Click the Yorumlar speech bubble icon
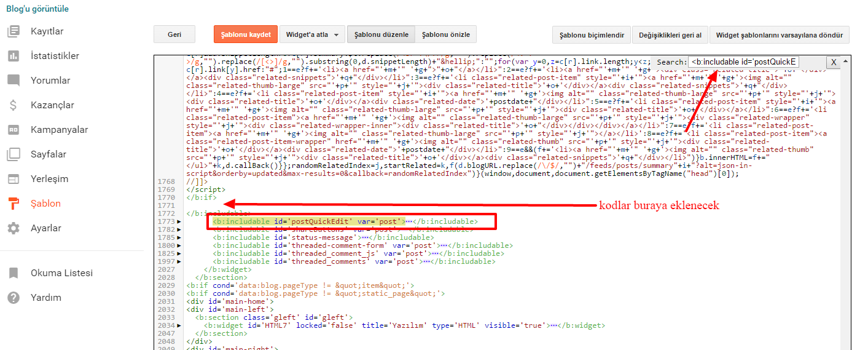The width and height of the screenshot is (868, 350). tap(14, 81)
